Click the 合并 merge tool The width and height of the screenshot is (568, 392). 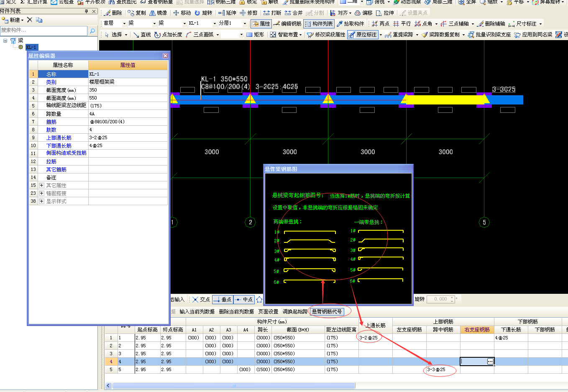pyautogui.click(x=294, y=13)
